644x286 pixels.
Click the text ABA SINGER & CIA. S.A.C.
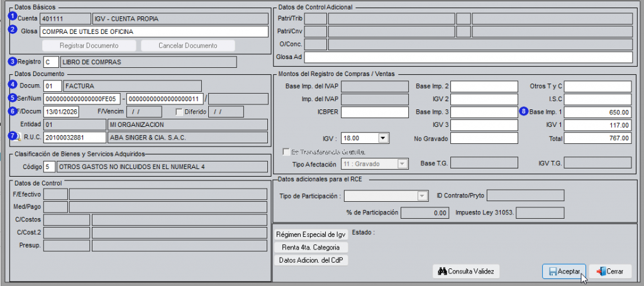pyautogui.click(x=148, y=138)
